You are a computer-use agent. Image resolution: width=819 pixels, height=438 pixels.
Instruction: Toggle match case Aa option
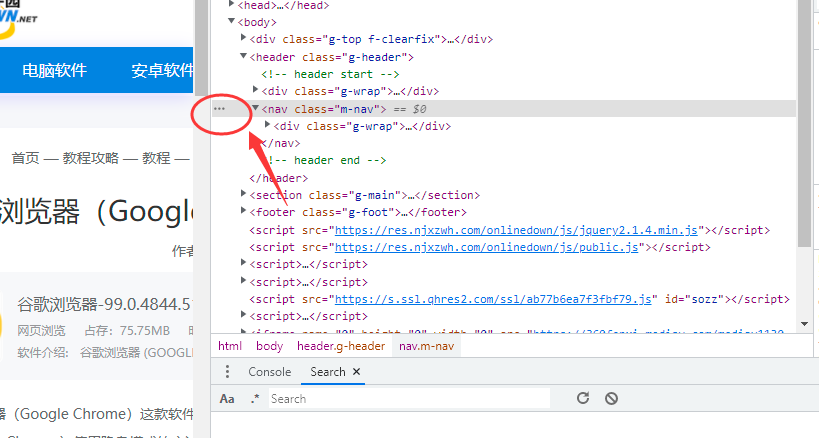pyautogui.click(x=227, y=399)
